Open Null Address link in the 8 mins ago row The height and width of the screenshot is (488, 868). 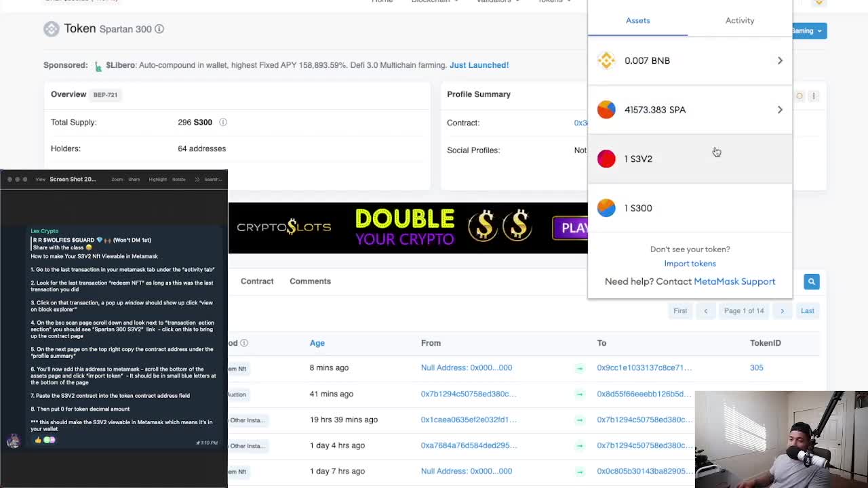click(467, 368)
